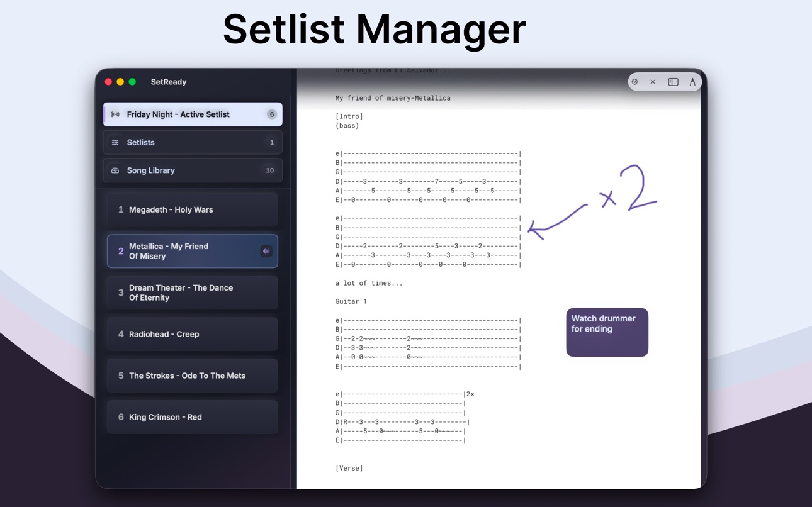This screenshot has width=812, height=507.
Task: Click the Guitar 1 label
Action: (x=351, y=301)
